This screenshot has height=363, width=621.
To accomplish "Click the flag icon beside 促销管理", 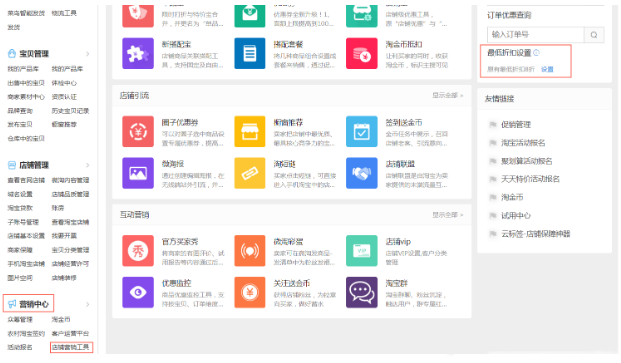I will pos(493,125).
